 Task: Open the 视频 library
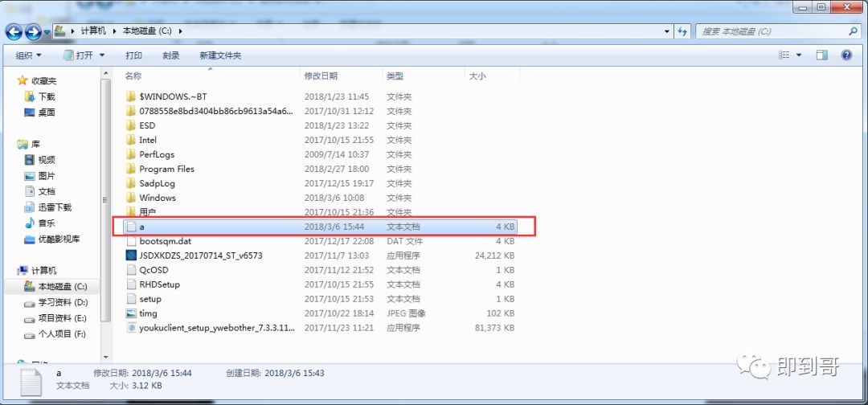(40, 160)
